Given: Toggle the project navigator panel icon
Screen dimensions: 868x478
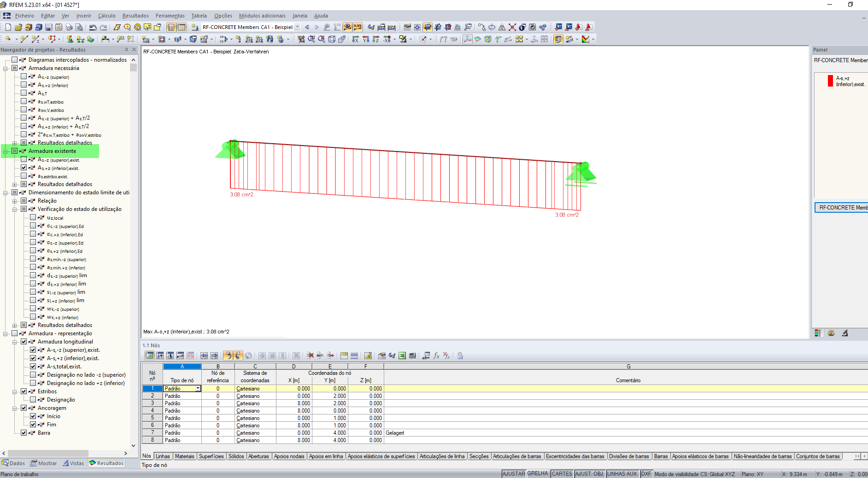Looking at the screenshot, I should point(171,27).
